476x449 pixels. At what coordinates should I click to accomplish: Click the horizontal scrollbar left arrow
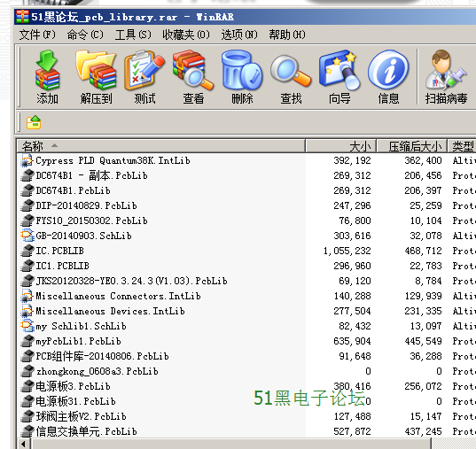[x=24, y=444]
